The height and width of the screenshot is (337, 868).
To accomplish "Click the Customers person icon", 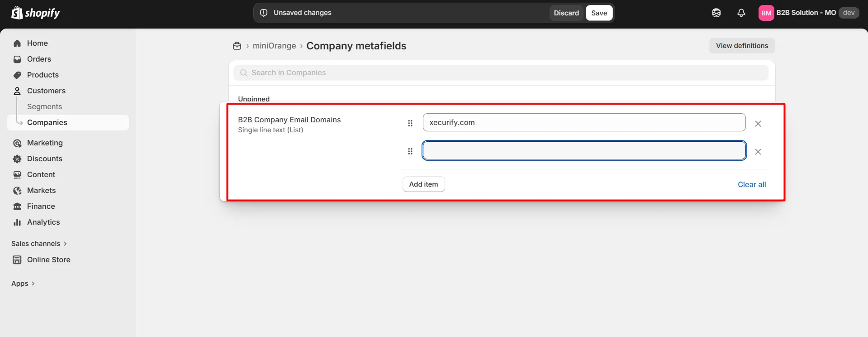I will [x=17, y=91].
